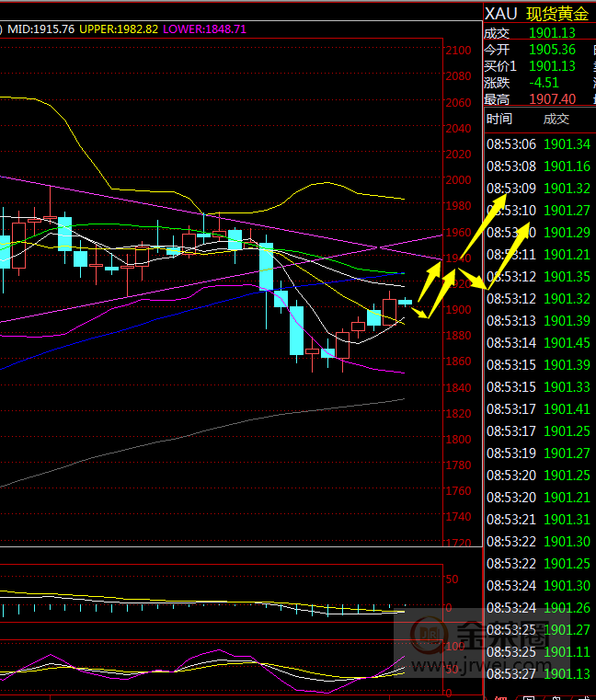Click the tick price 1901.29

click(567, 233)
